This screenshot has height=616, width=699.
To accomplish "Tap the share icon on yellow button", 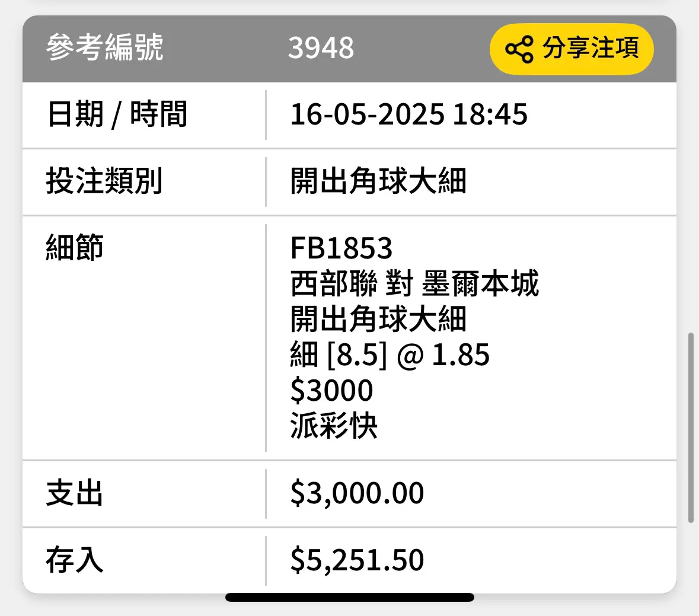I will 519,49.
